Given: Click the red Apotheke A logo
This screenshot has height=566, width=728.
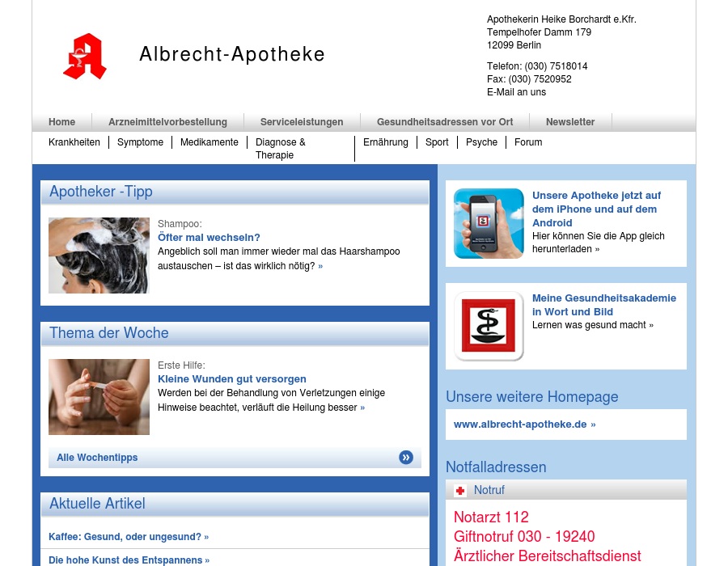Looking at the screenshot, I should (85, 57).
